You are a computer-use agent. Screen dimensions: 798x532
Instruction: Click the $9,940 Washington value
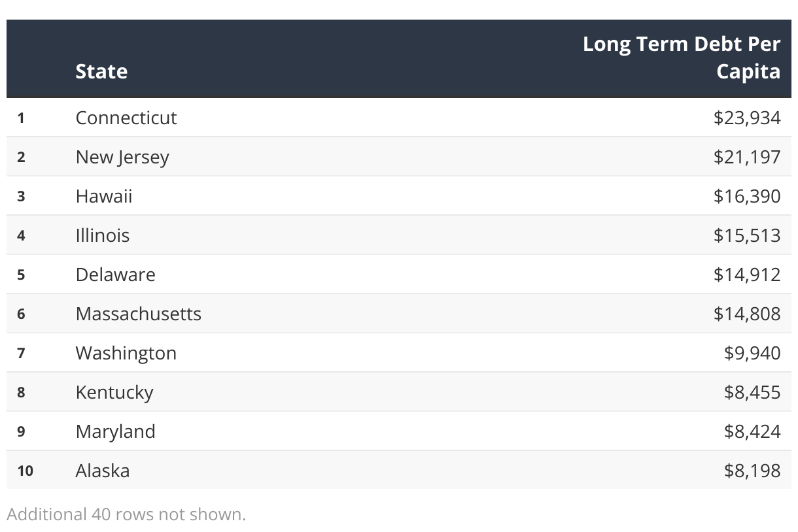(x=752, y=353)
